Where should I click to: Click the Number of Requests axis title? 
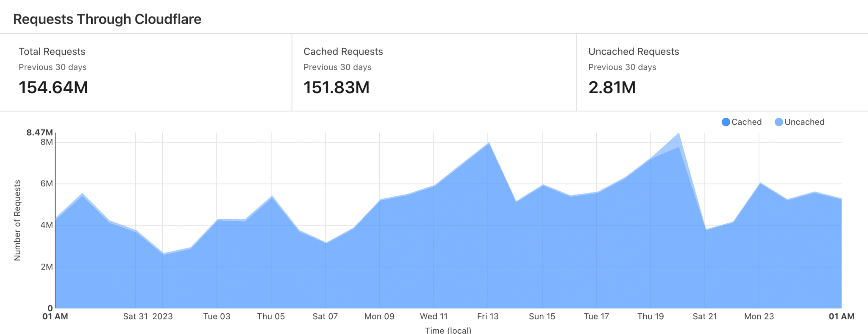pyautogui.click(x=17, y=220)
